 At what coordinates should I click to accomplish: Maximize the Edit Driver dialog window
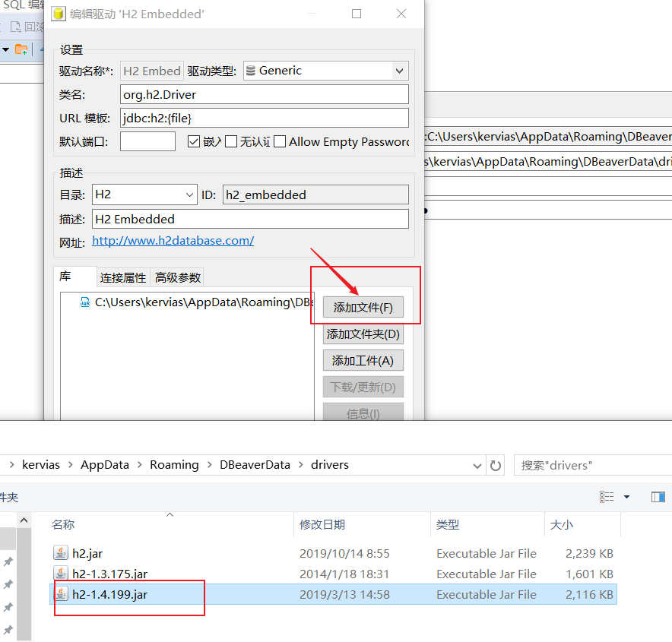[x=356, y=14]
